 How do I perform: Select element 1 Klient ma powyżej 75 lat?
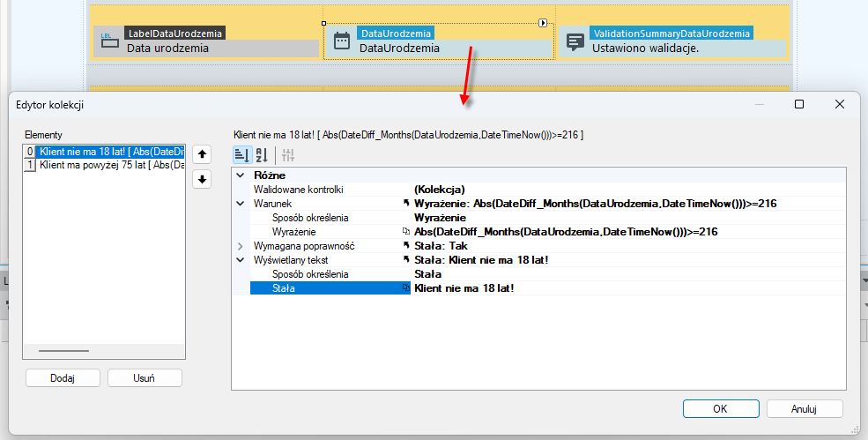click(x=104, y=165)
